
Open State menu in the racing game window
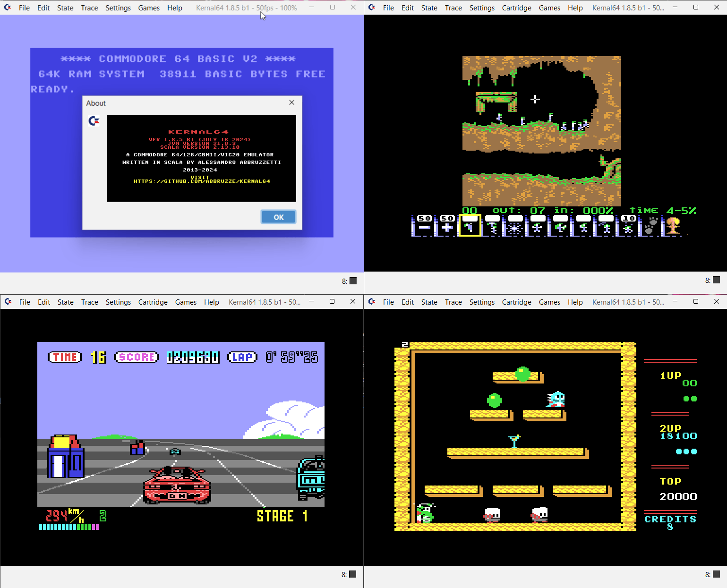[x=66, y=302]
